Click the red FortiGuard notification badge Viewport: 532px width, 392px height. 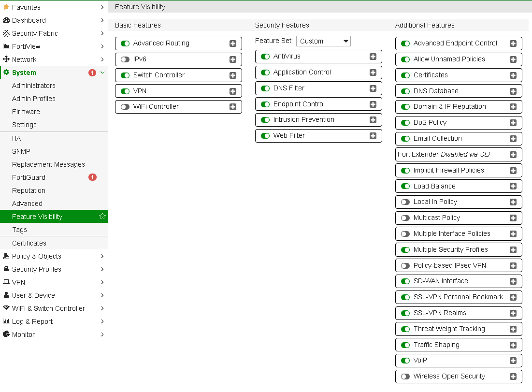click(x=92, y=177)
